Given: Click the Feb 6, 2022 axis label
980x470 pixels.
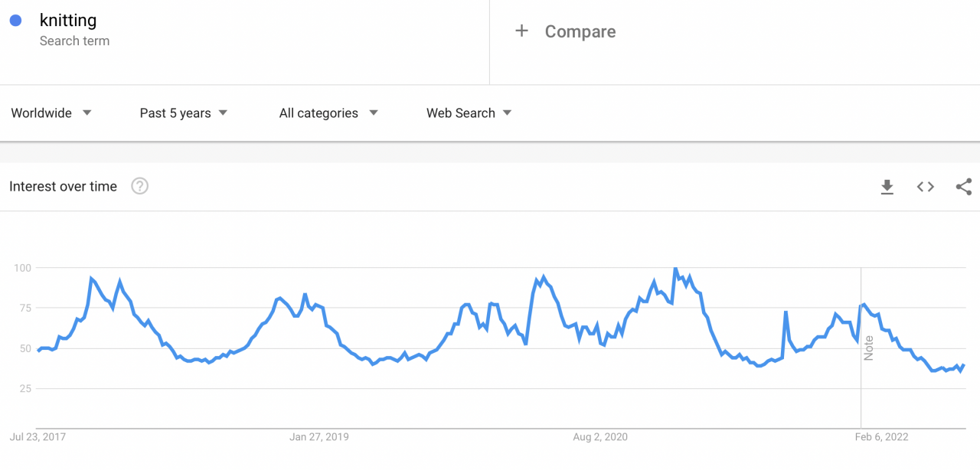Looking at the screenshot, I should tap(882, 436).
